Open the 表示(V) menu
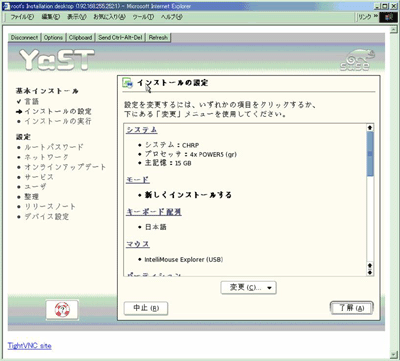Image resolution: width=400 pixels, height=361 pixels. click(x=77, y=17)
